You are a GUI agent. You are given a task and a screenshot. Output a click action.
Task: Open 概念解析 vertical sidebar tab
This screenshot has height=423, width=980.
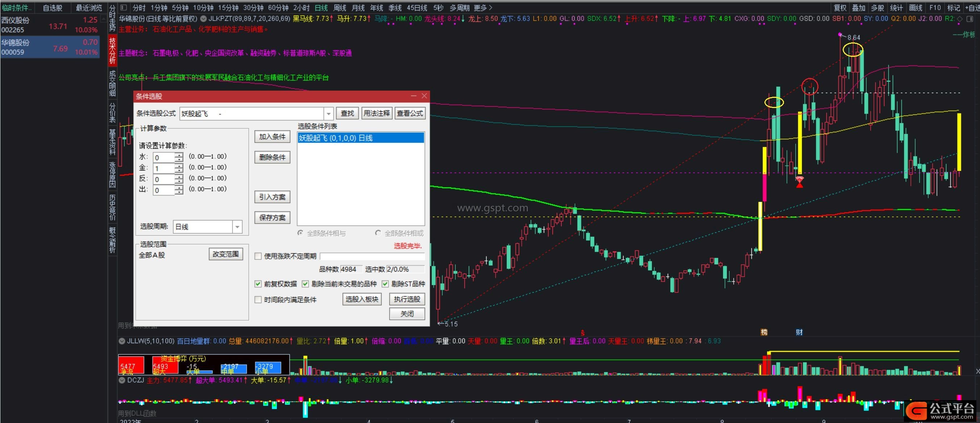coord(112,240)
